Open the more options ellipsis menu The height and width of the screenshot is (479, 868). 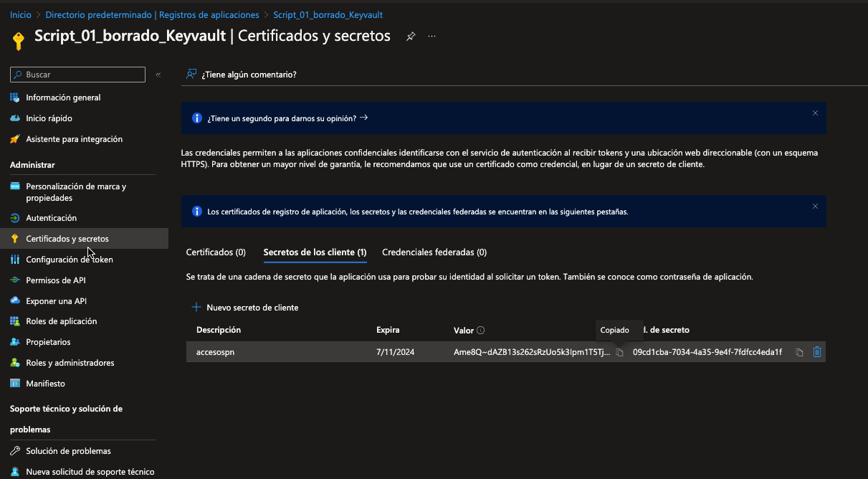click(431, 37)
